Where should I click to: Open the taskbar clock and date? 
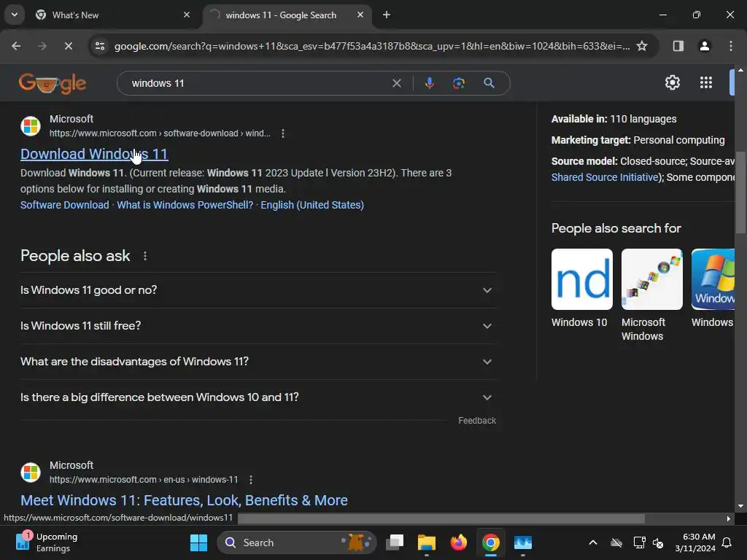694,542
